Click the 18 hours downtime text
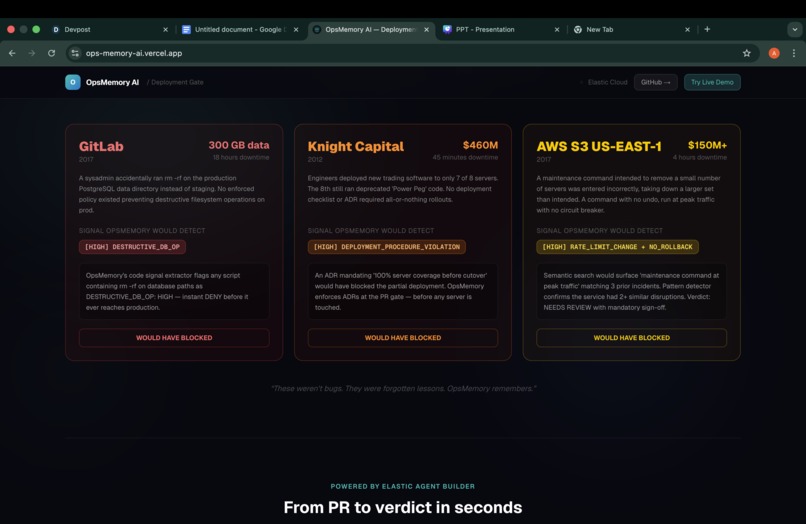Viewport: 806px width, 524px height. point(241,157)
